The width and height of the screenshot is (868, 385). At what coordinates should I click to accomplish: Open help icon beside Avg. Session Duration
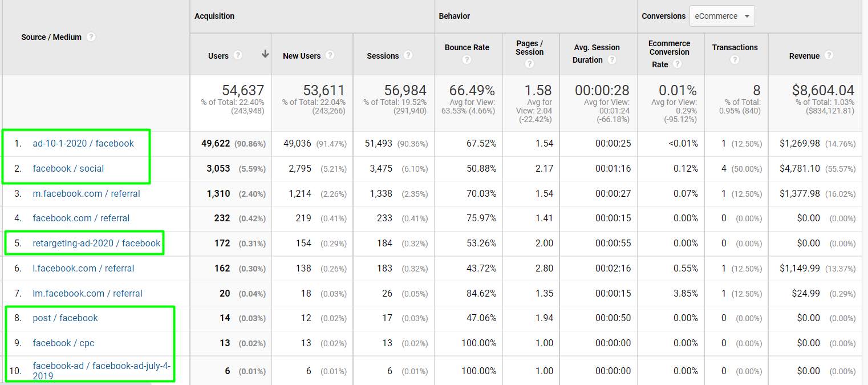(x=611, y=60)
